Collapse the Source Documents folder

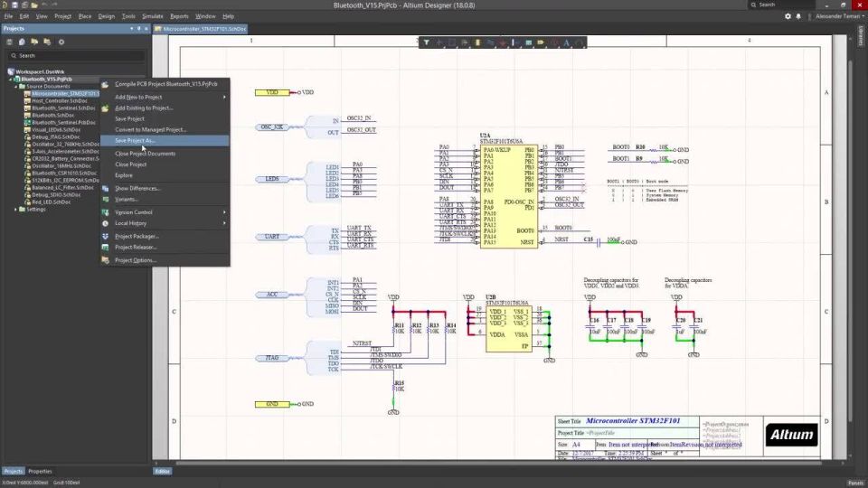[x=16, y=87]
